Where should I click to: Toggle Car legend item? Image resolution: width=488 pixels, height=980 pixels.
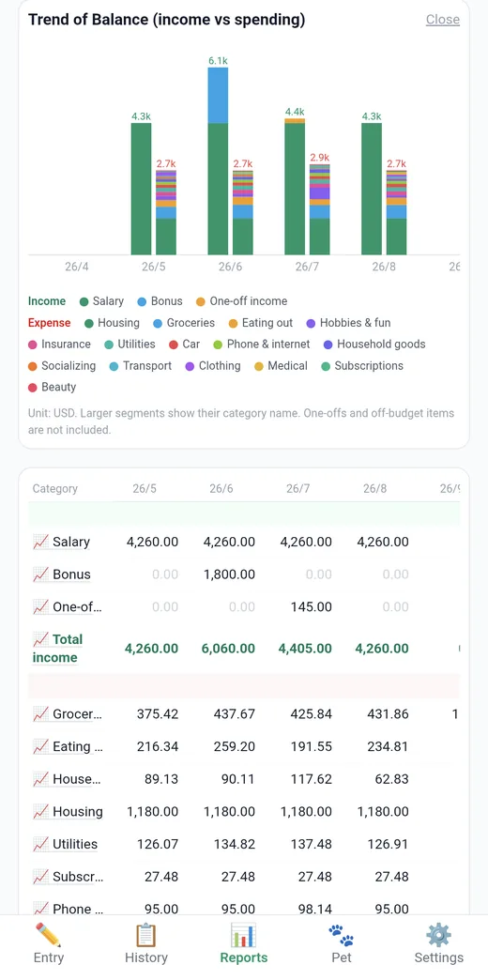[184, 345]
